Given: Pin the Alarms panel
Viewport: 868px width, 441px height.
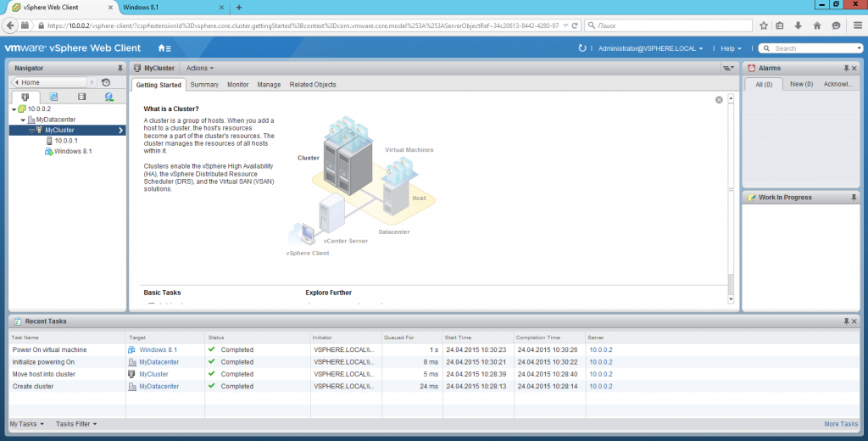Looking at the screenshot, I should 846,68.
